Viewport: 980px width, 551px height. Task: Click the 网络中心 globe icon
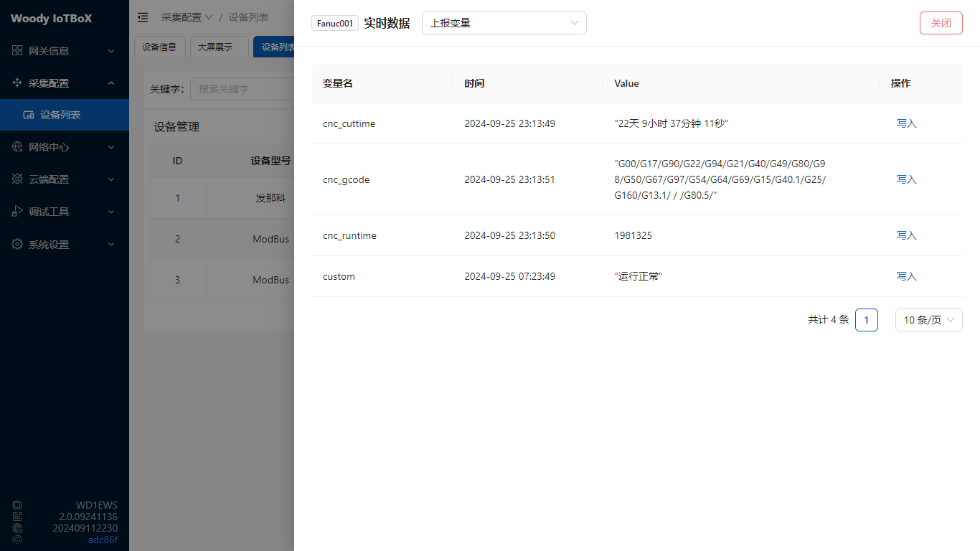[x=17, y=147]
